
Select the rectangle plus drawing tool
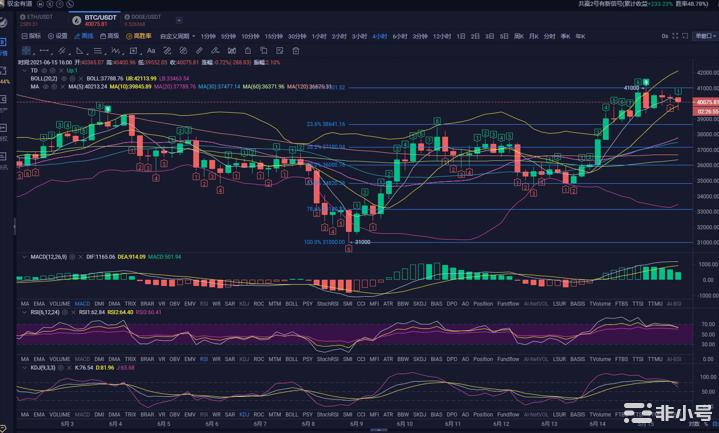tap(133, 50)
